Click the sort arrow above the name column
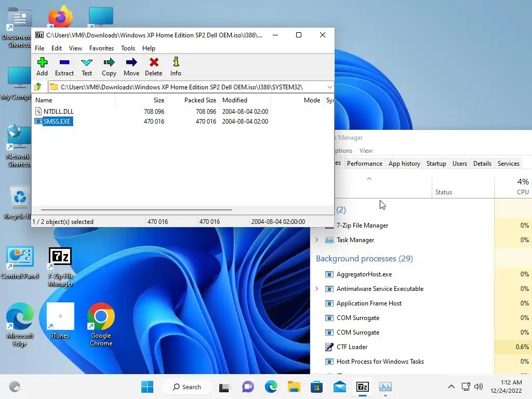The height and width of the screenshot is (399, 532). click(369, 179)
